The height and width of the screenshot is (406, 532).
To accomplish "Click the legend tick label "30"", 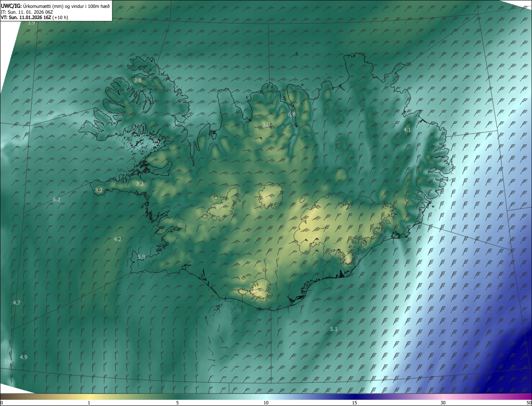I will 443,403.
